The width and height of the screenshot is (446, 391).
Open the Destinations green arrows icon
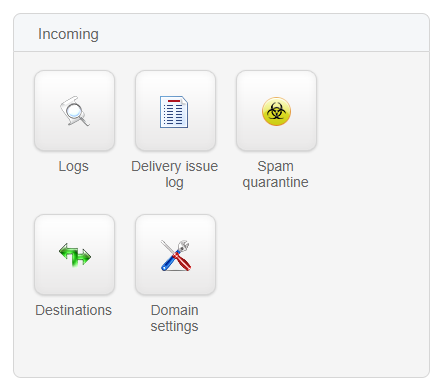pyautogui.click(x=75, y=255)
